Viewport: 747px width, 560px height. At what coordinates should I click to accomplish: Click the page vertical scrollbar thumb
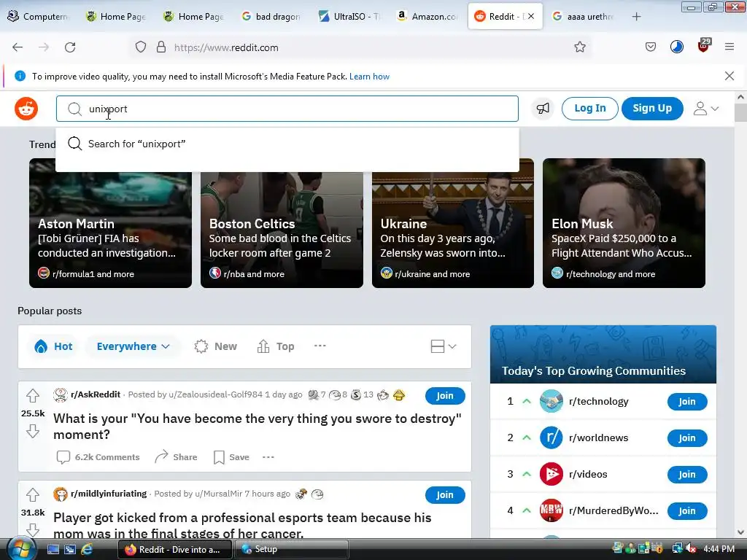[x=740, y=112]
